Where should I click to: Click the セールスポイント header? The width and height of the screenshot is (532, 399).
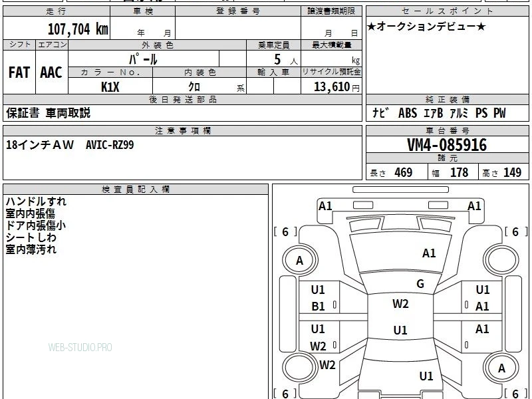[x=447, y=11]
